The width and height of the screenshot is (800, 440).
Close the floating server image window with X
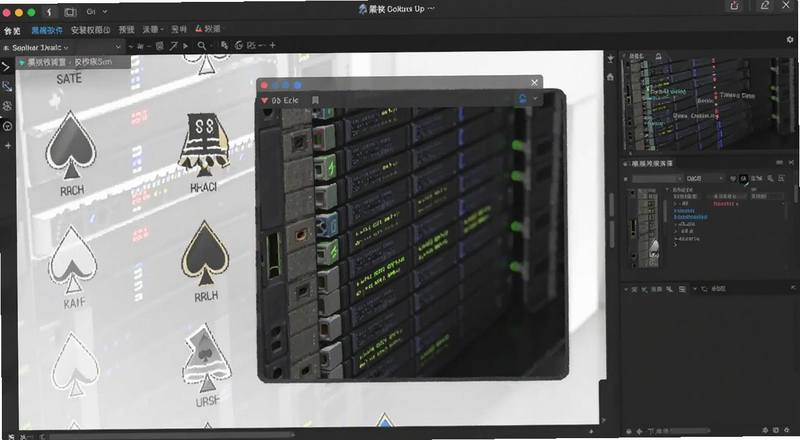tap(534, 82)
